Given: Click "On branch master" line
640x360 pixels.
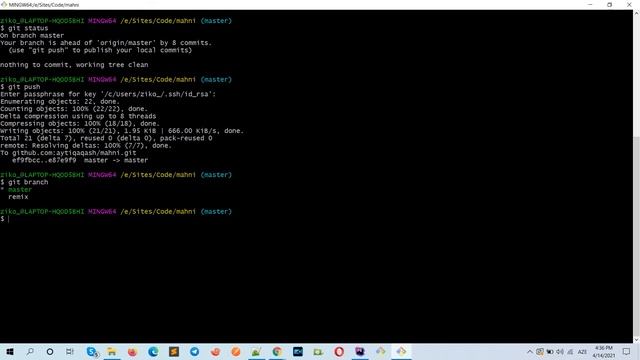Looking at the screenshot, I should click(x=32, y=36).
